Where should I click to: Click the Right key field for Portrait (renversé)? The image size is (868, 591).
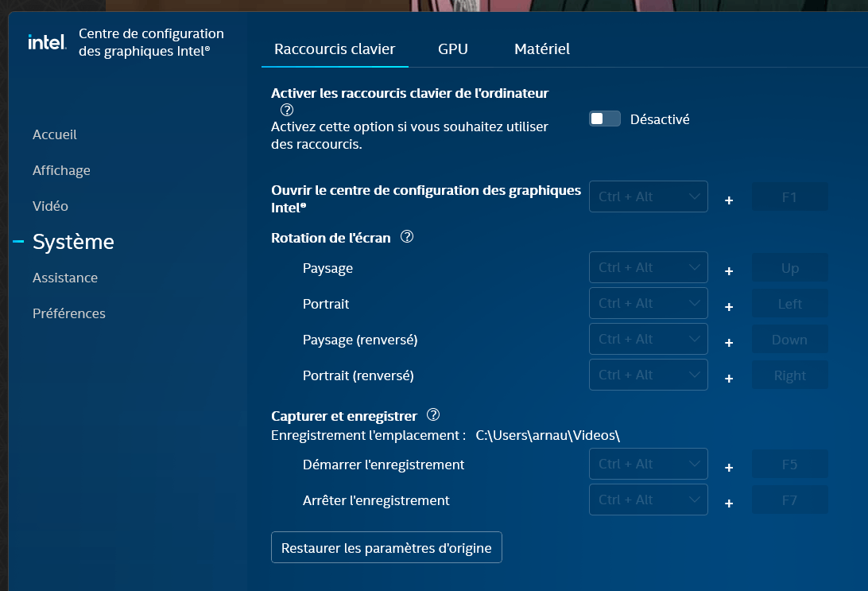tap(789, 375)
